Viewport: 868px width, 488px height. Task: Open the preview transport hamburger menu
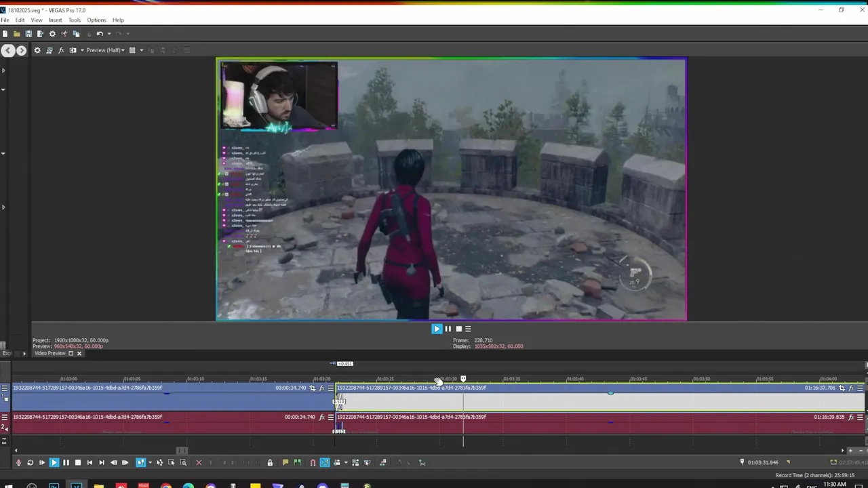(468, 329)
